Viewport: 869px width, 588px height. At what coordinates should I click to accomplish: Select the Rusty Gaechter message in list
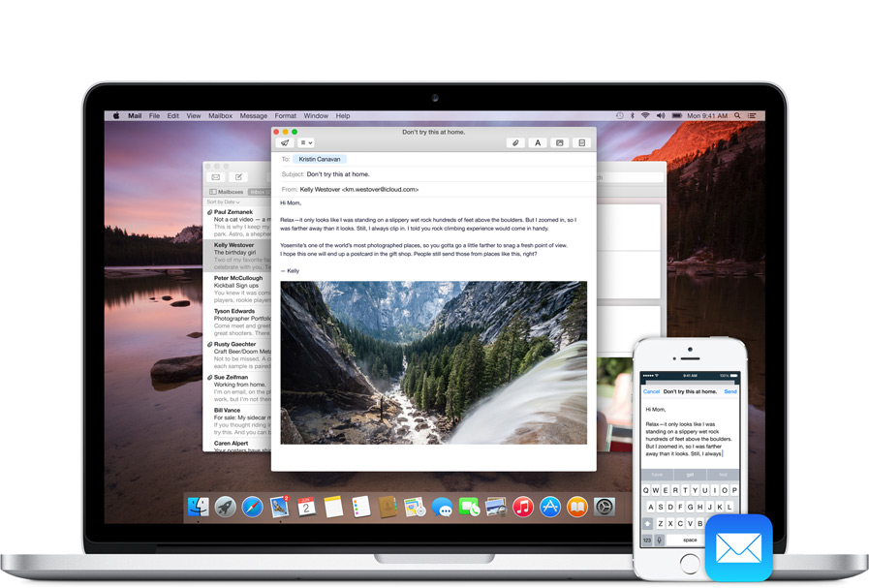(237, 356)
